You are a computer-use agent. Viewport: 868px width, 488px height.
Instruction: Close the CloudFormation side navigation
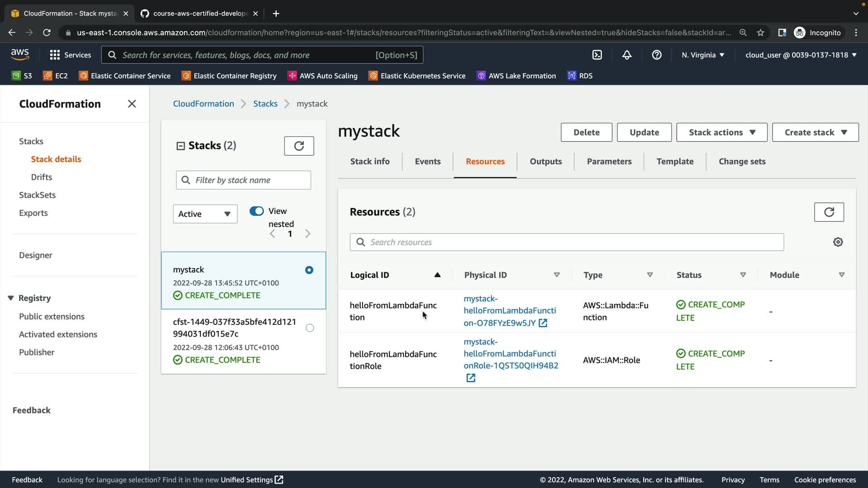pyautogui.click(x=132, y=104)
